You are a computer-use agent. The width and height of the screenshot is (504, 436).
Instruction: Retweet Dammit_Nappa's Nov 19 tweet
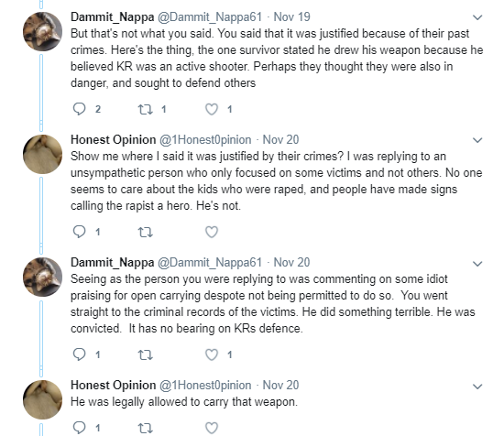146,110
